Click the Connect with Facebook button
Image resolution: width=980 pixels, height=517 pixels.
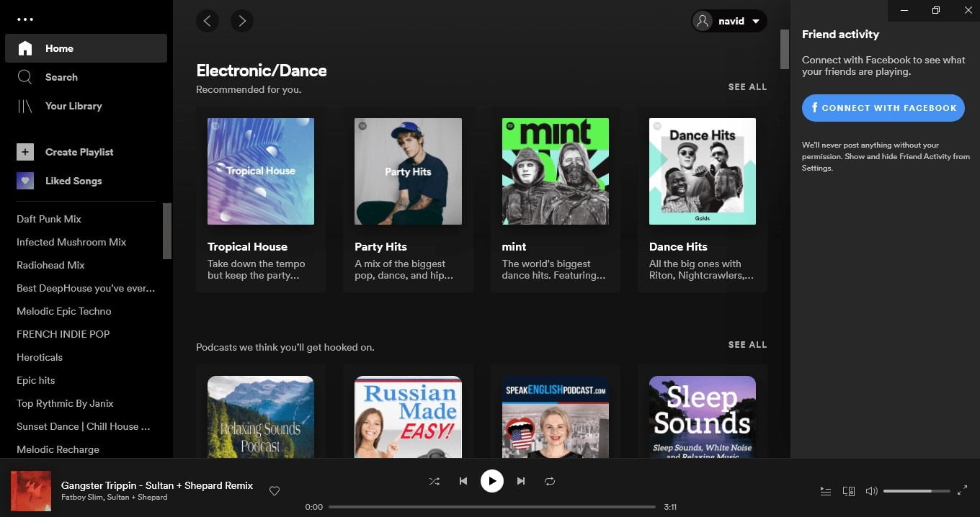coord(883,108)
